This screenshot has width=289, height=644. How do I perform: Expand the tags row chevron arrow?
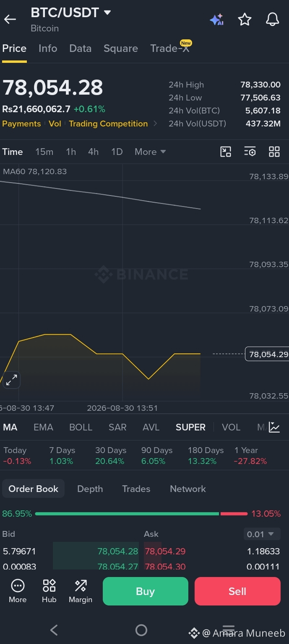(x=155, y=124)
